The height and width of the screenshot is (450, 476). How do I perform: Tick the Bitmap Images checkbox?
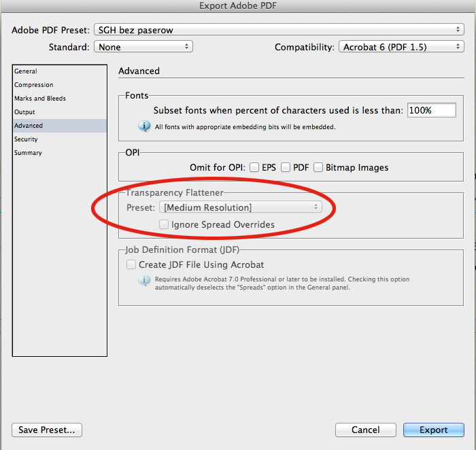[318, 167]
